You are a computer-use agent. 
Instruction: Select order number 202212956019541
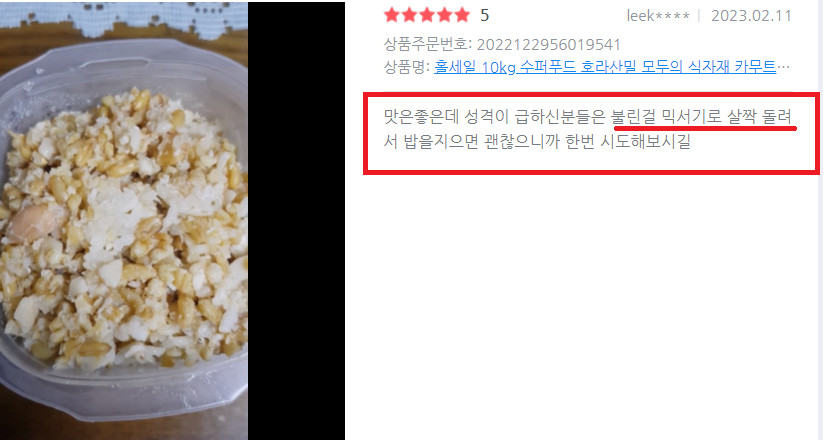pos(549,45)
